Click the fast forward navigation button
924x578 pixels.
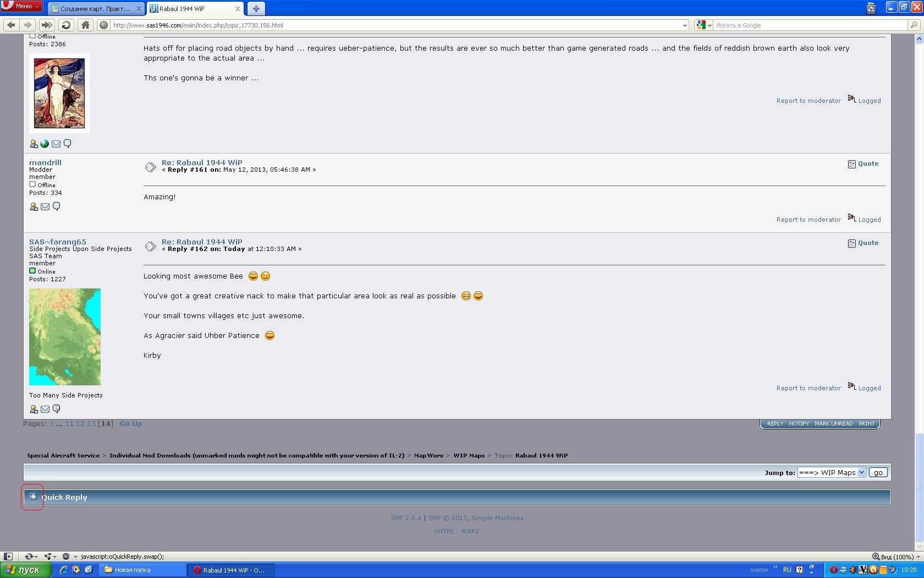(47, 25)
